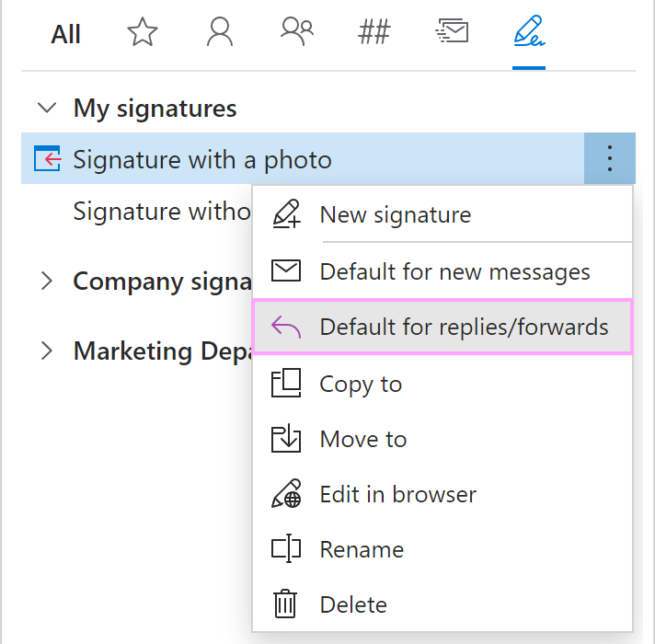The height and width of the screenshot is (644, 655).
Task: Collapse the My signatures group
Action: 47,108
